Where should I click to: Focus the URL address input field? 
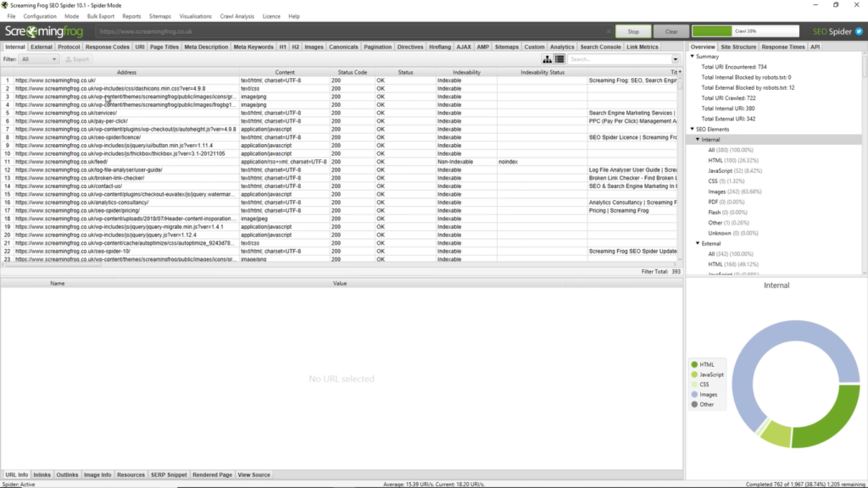354,31
